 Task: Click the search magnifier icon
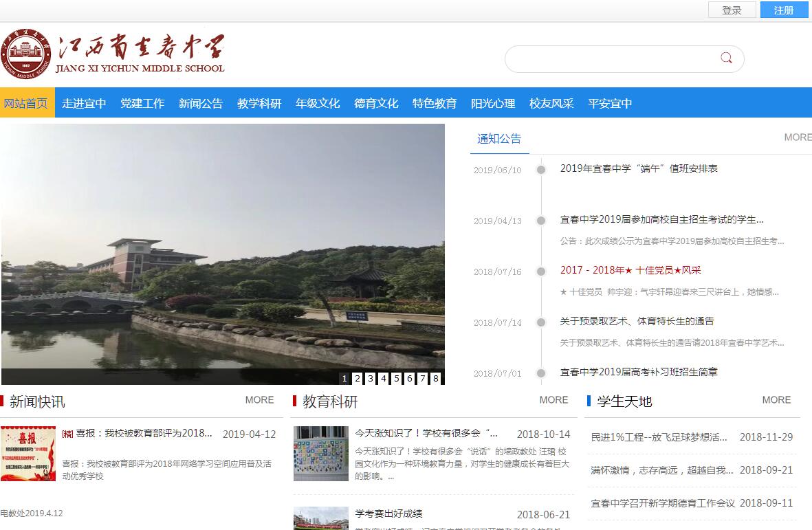click(726, 58)
